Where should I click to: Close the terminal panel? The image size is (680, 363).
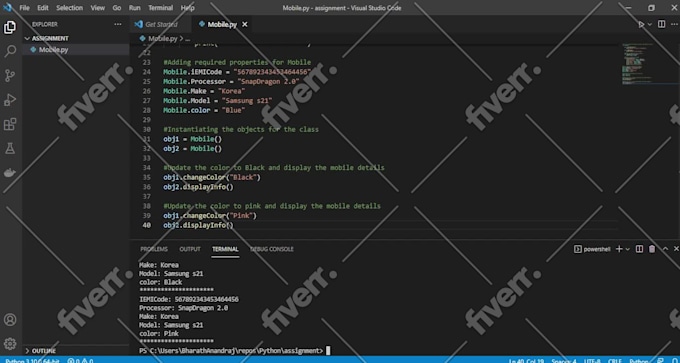tap(676, 249)
